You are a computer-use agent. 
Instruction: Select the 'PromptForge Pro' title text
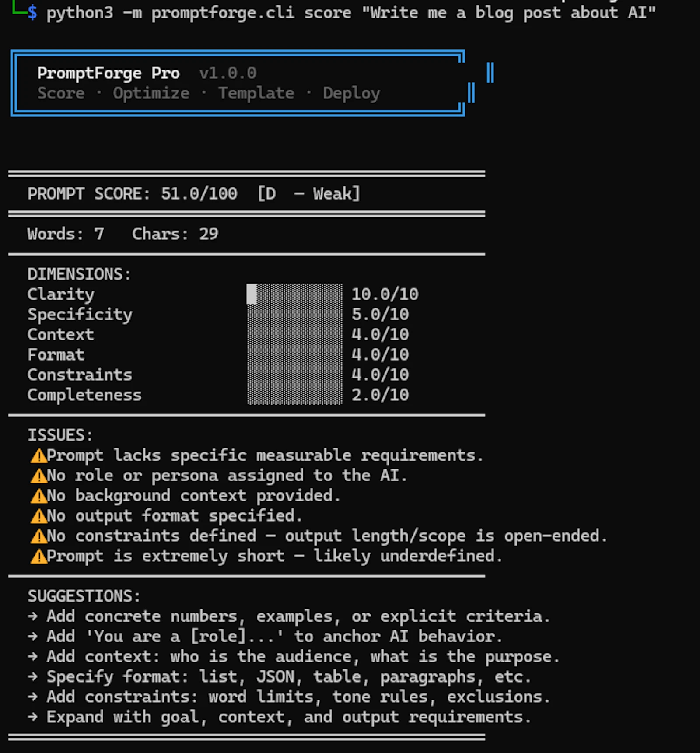point(108,73)
